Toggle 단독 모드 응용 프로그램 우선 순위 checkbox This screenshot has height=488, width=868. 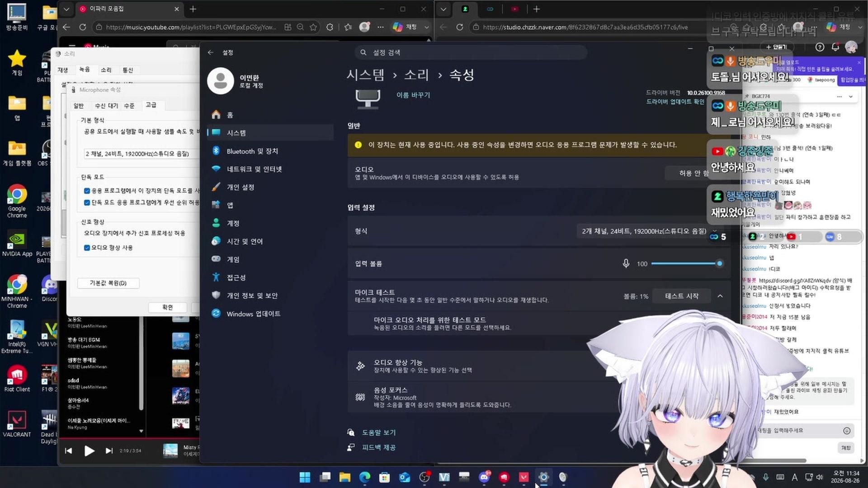(x=87, y=202)
